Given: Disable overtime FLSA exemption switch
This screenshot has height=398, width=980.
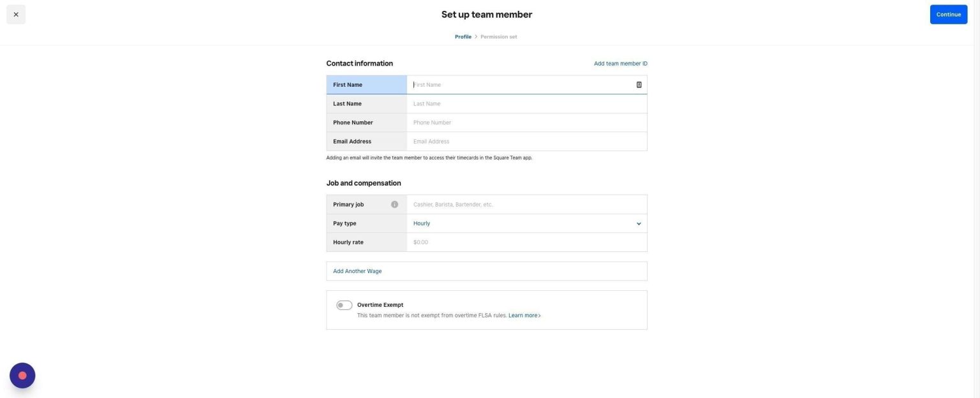Looking at the screenshot, I should [344, 305].
